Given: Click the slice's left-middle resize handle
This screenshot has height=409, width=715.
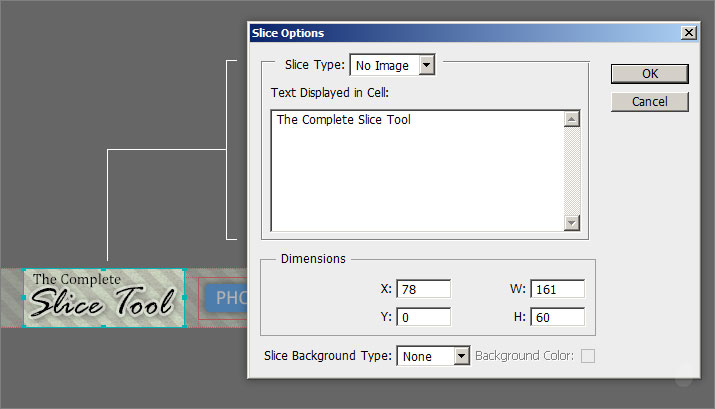Looking at the screenshot, I should (24, 297).
